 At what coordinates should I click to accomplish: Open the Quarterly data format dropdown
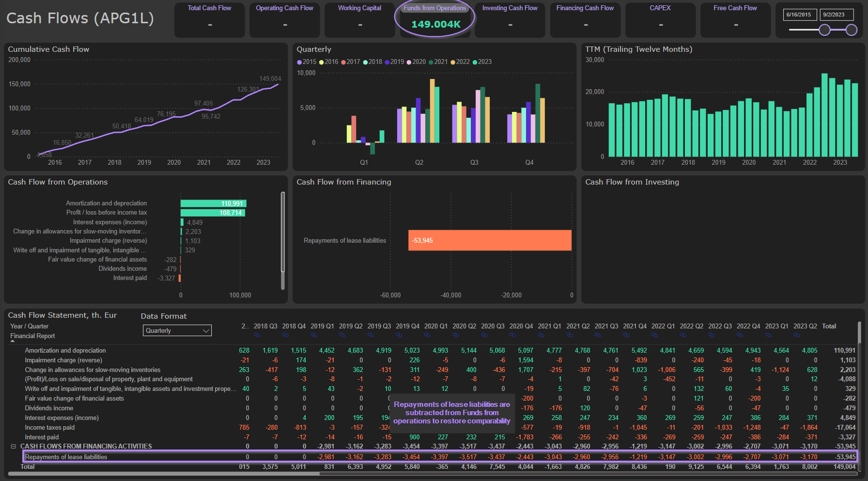click(177, 331)
